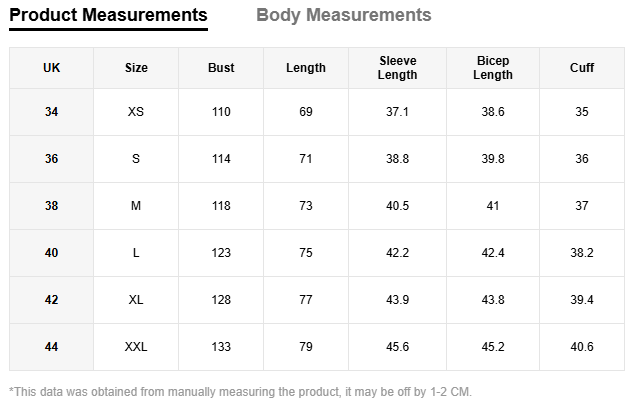Click the Sleeve Length column header
634x405 pixels.
(x=398, y=68)
